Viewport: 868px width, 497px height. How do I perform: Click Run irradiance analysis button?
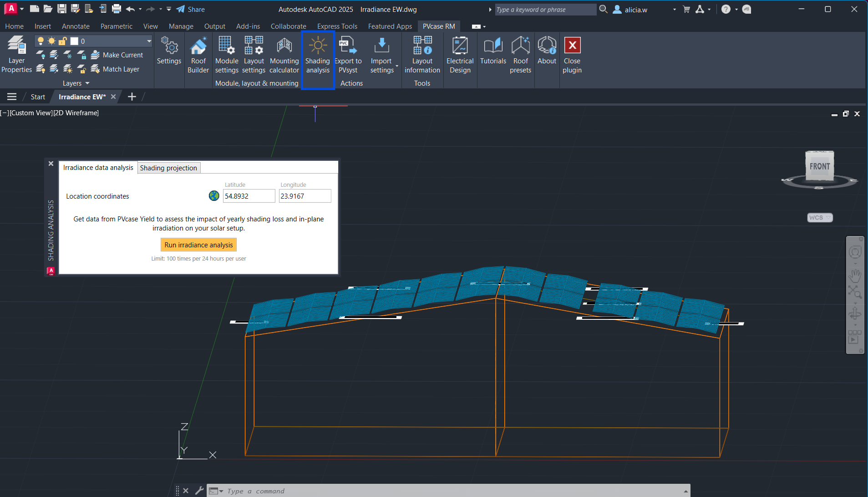(198, 245)
